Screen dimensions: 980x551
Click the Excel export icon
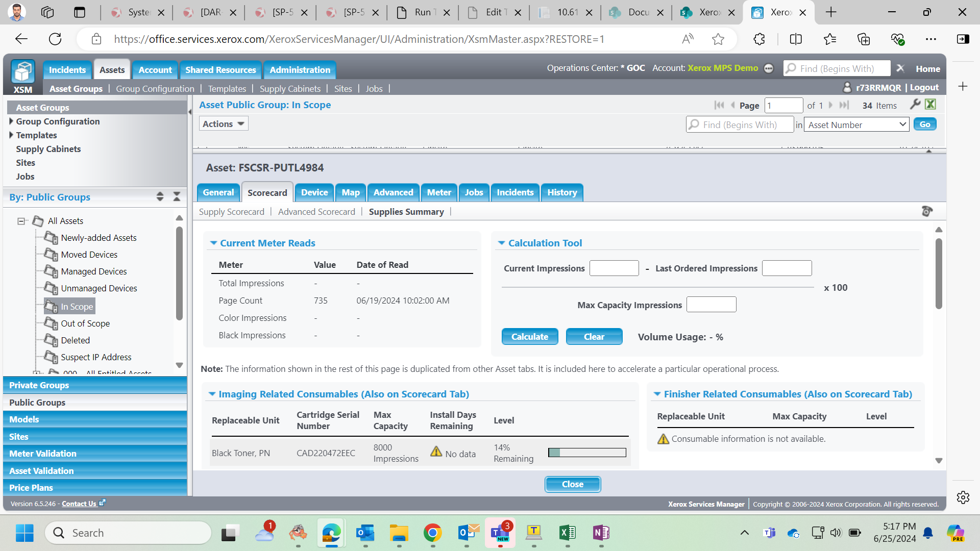930,105
